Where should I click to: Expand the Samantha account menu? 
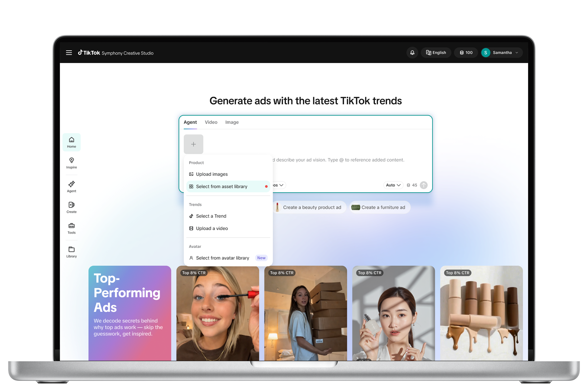(x=502, y=53)
